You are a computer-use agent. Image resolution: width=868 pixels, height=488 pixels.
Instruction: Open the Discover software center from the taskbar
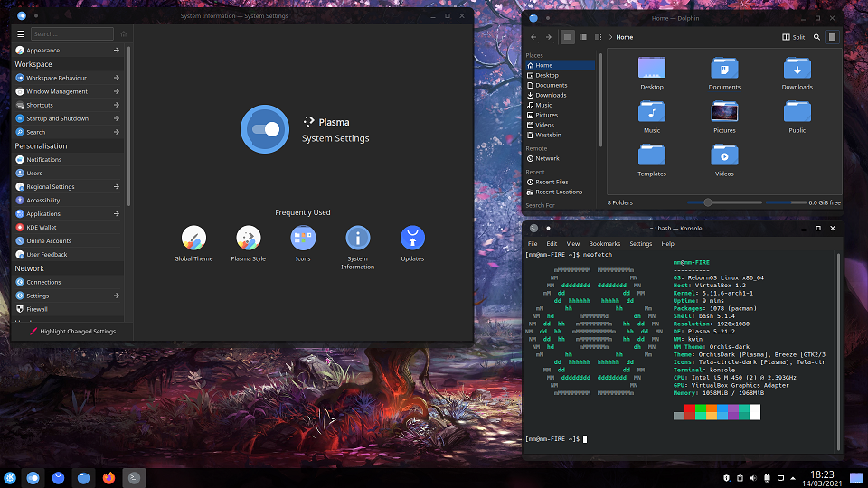58,477
